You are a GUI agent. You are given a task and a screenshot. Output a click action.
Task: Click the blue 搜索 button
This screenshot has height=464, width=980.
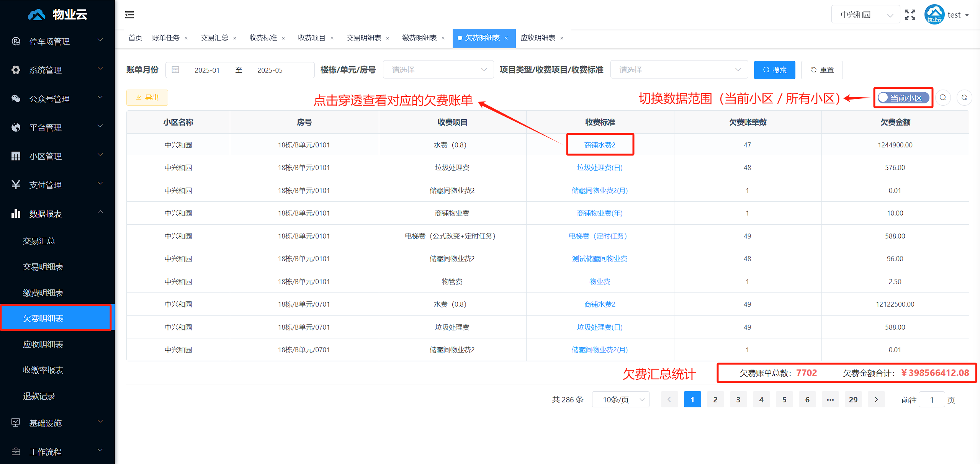coord(774,70)
